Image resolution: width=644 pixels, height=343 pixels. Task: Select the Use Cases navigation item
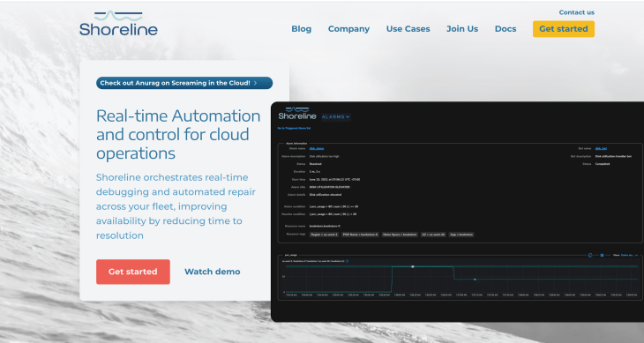tap(408, 29)
